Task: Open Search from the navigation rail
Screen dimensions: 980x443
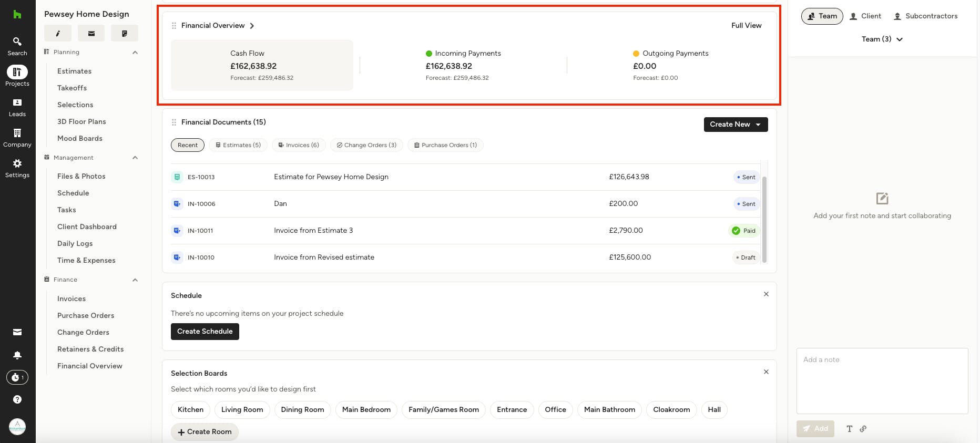Action: click(x=17, y=46)
